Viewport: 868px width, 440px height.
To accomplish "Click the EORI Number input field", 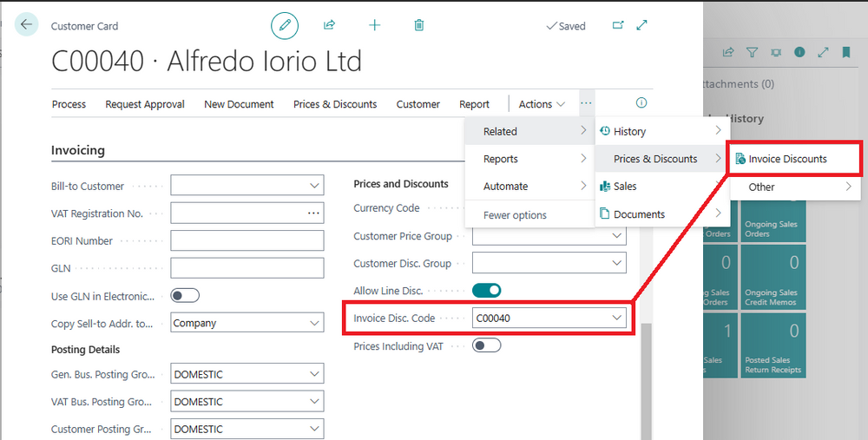I will click(247, 240).
